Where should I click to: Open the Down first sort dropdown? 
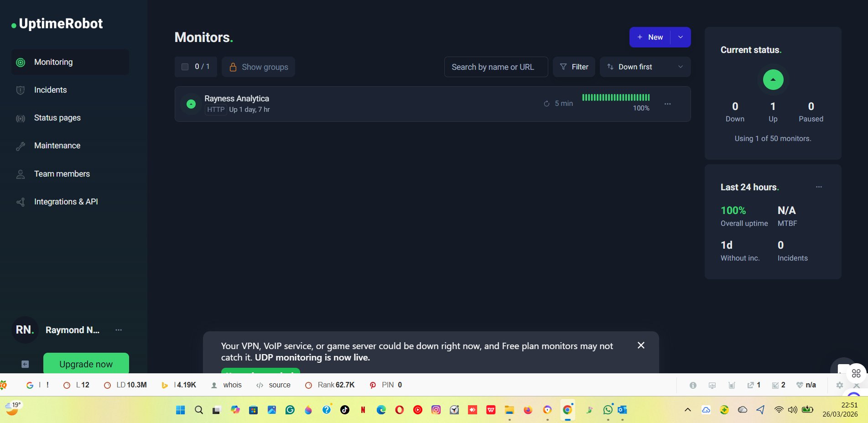click(x=645, y=67)
